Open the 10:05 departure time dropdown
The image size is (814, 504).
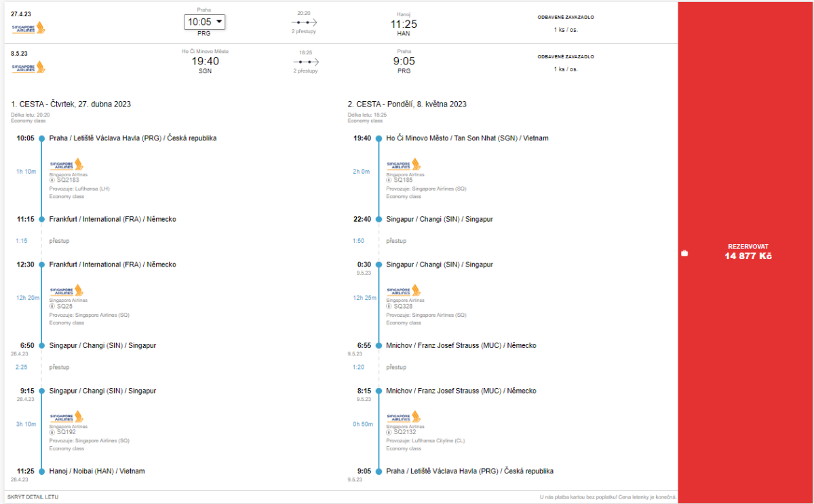[204, 22]
